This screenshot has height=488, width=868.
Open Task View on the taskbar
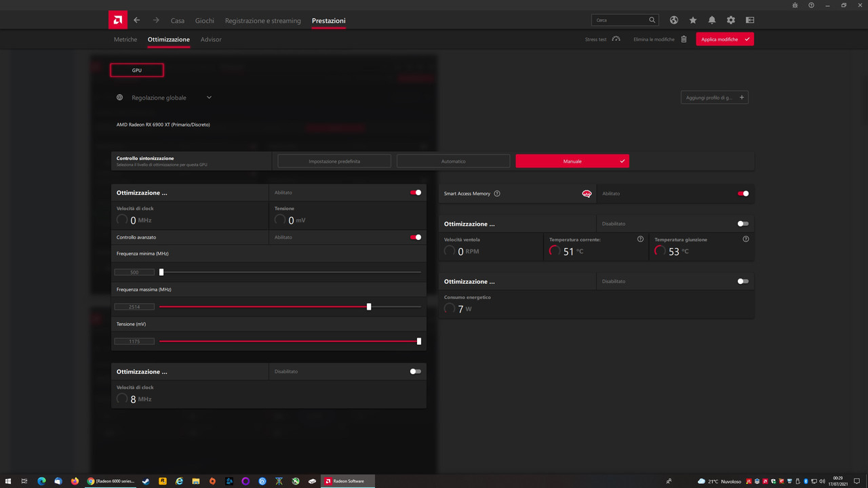click(24, 481)
